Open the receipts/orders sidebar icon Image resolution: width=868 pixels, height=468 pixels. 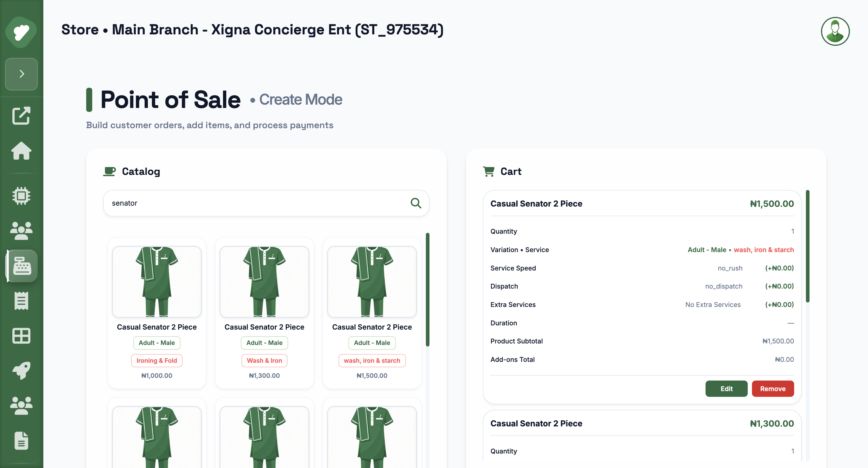point(21,301)
